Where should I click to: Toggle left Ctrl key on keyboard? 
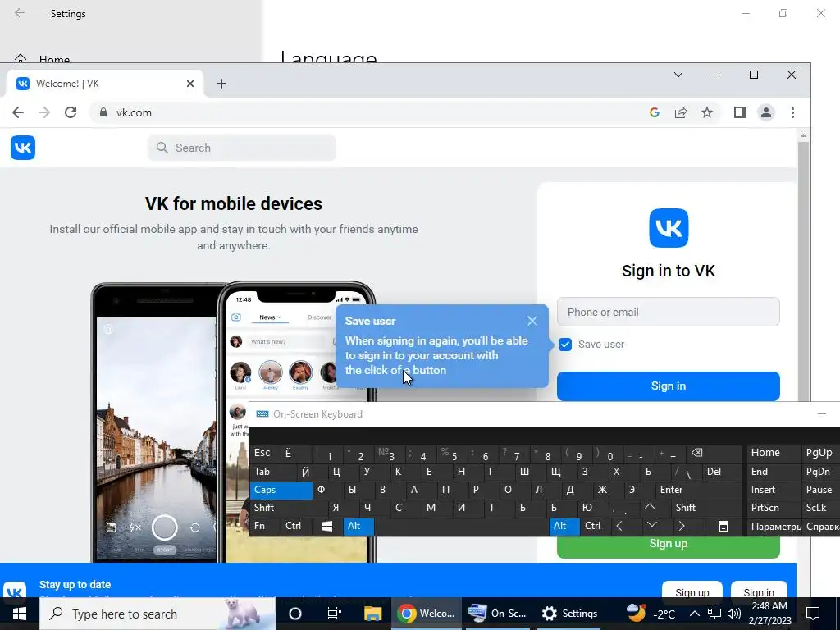(x=296, y=526)
